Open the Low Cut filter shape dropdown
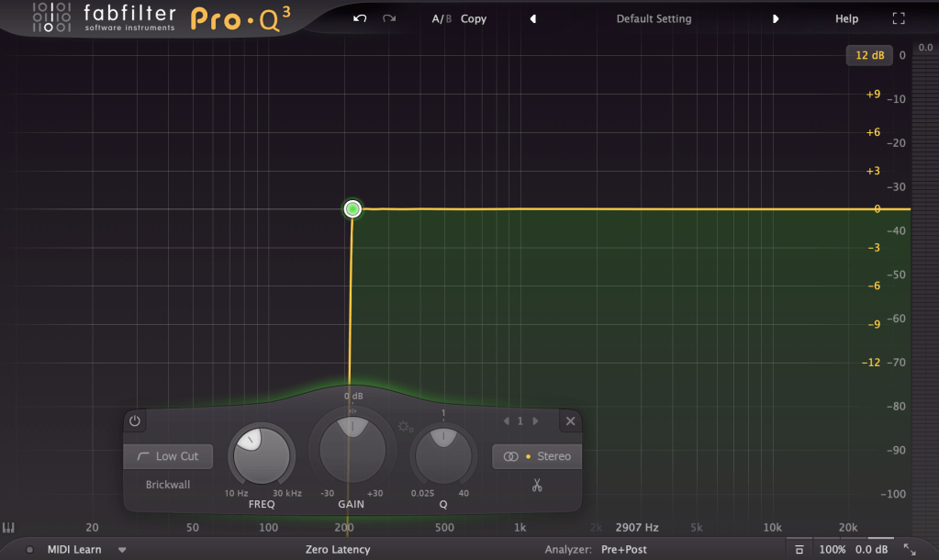The width and height of the screenshot is (939, 560). tap(168, 456)
